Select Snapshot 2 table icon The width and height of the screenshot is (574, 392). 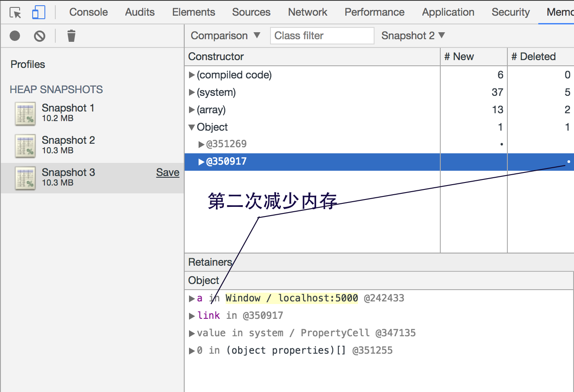click(x=25, y=145)
